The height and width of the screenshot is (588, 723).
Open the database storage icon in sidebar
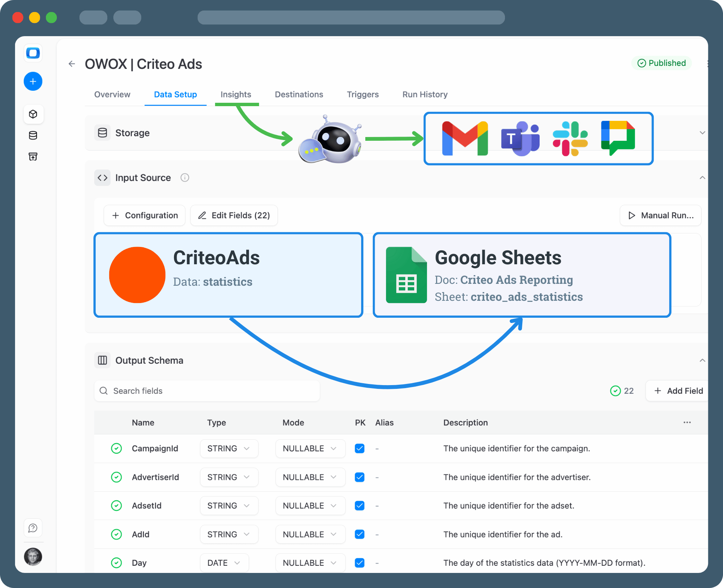(33, 136)
